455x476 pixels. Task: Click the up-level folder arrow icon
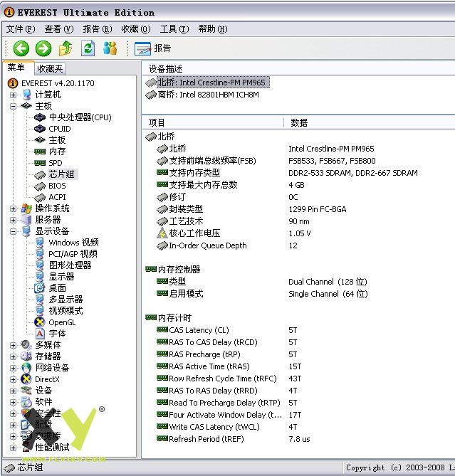[x=66, y=48]
